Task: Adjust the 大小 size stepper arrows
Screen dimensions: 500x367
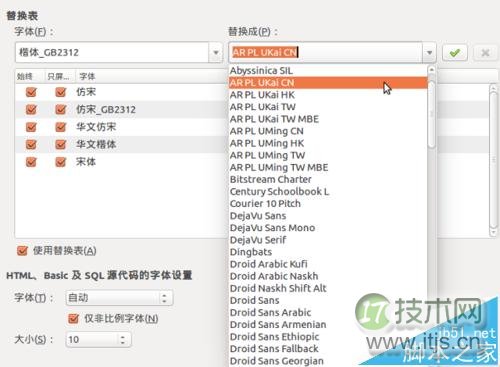Action: coord(123,340)
